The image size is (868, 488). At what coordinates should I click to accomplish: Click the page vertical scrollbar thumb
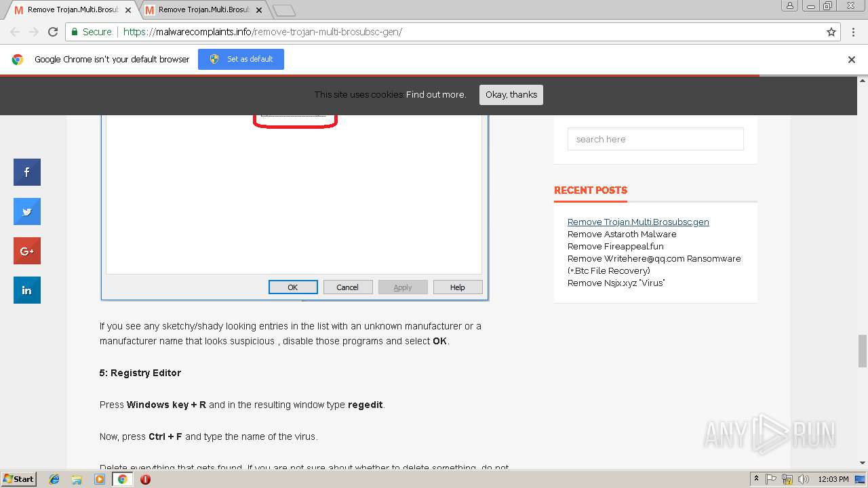pos(863,350)
